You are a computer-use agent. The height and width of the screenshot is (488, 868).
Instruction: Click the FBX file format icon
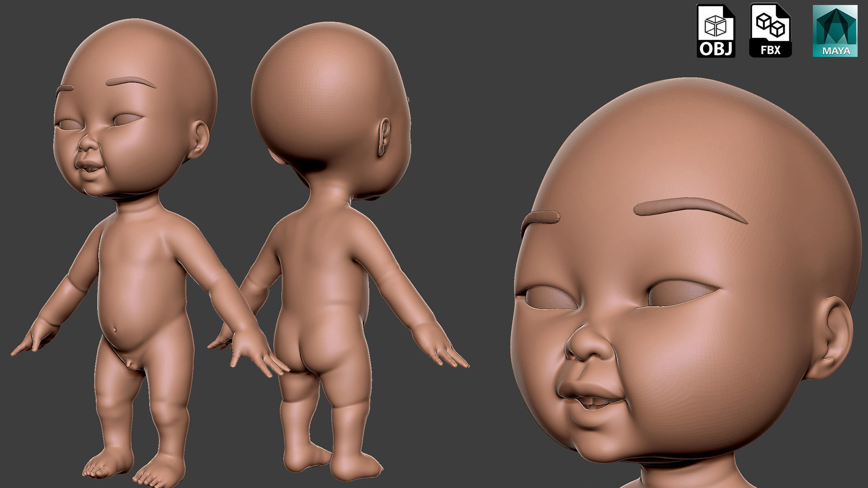pyautogui.click(x=770, y=31)
